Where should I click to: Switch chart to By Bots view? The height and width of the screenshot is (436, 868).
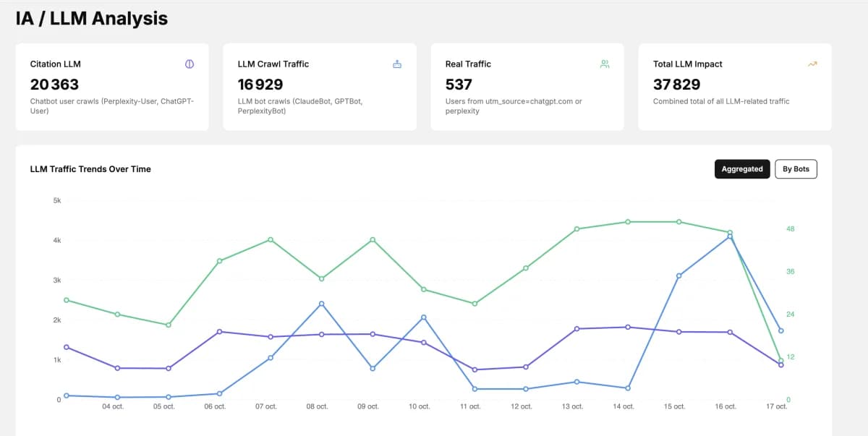[796, 169]
